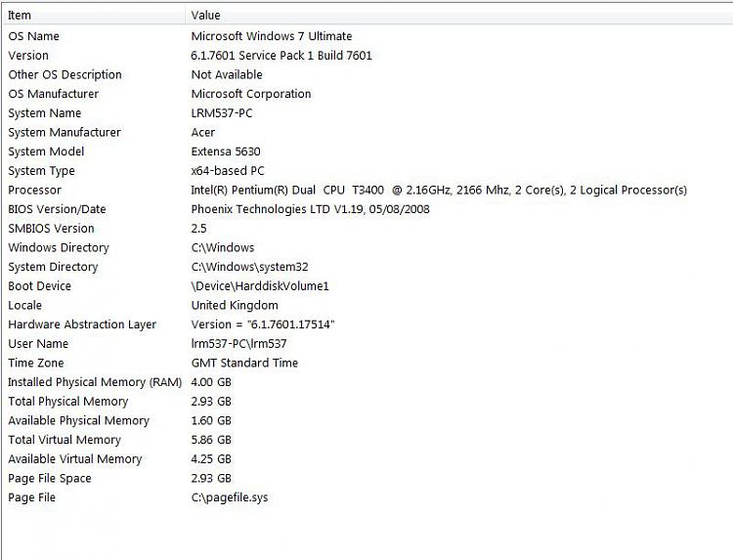Select Other OS Description row label
The width and height of the screenshot is (733, 560).
coord(65,75)
